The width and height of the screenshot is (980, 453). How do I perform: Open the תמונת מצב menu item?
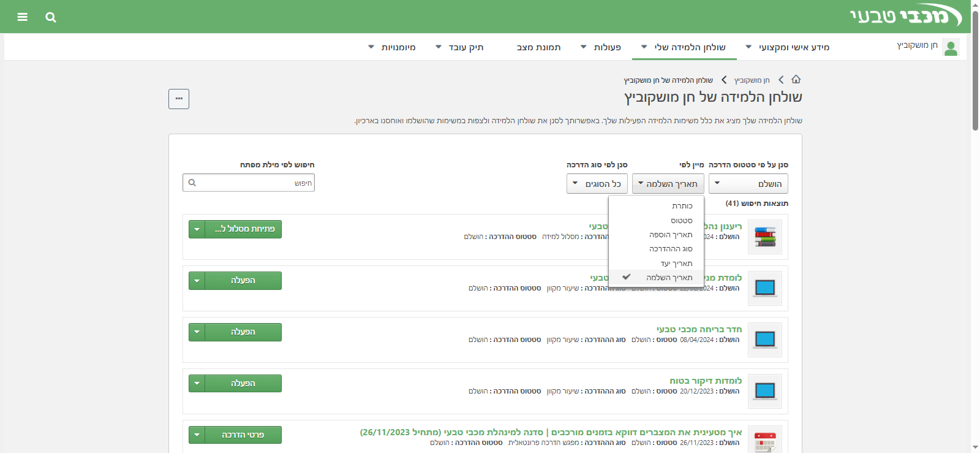coord(538,47)
